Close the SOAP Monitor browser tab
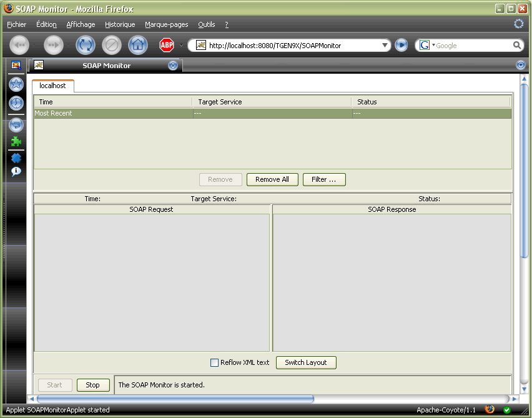The image size is (532, 418). point(173,65)
